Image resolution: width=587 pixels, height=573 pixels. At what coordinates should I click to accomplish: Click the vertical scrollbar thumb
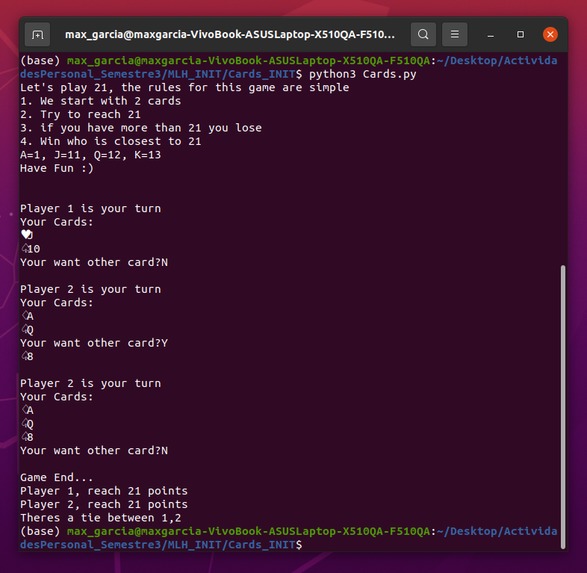coord(563,406)
